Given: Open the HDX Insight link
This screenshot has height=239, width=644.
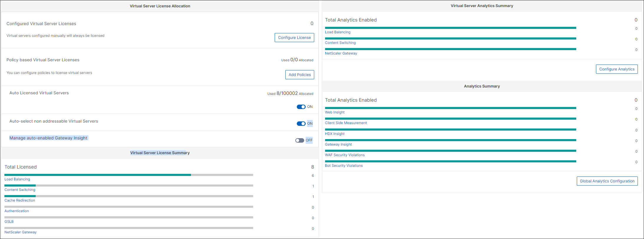Looking at the screenshot, I should pos(335,134).
